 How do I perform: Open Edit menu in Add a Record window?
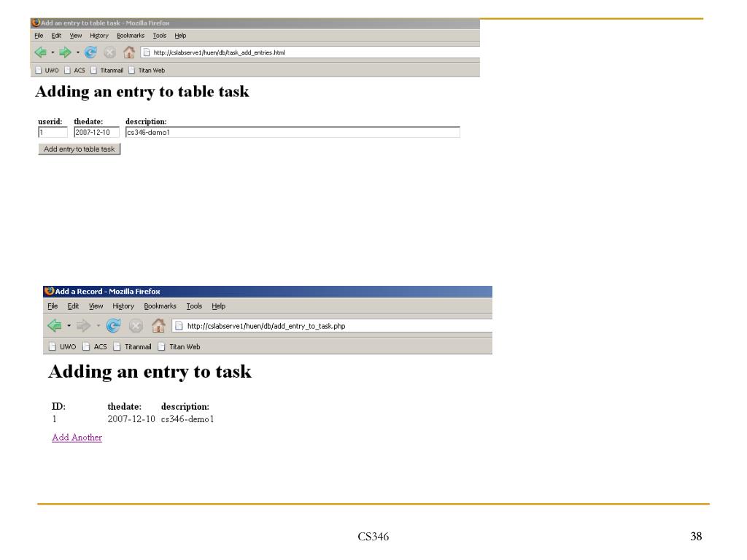coord(73,306)
